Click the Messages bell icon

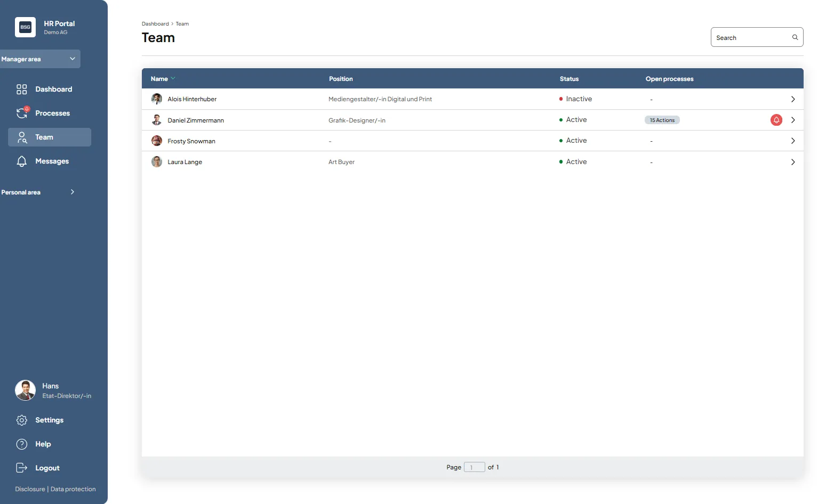pos(22,161)
